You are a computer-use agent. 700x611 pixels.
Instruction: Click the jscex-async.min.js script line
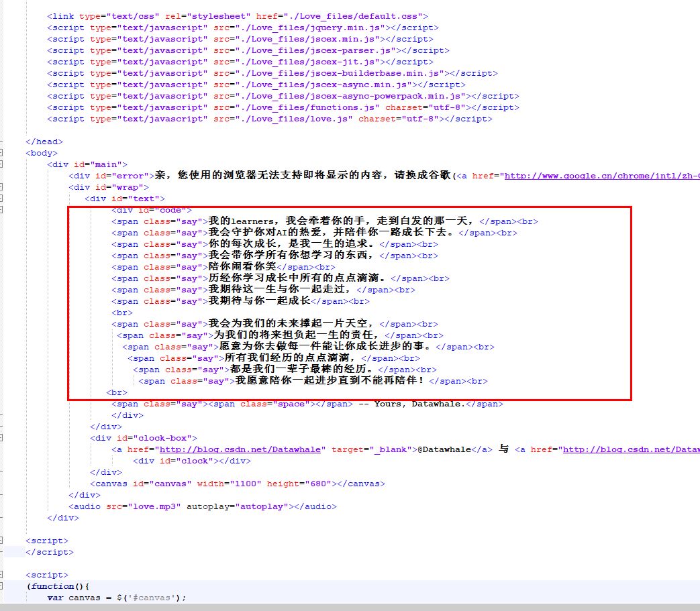pos(256,85)
